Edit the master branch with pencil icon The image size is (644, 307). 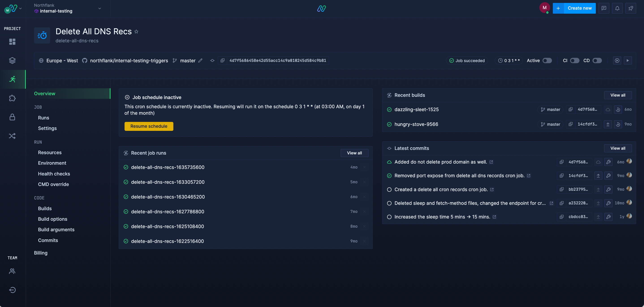(200, 61)
